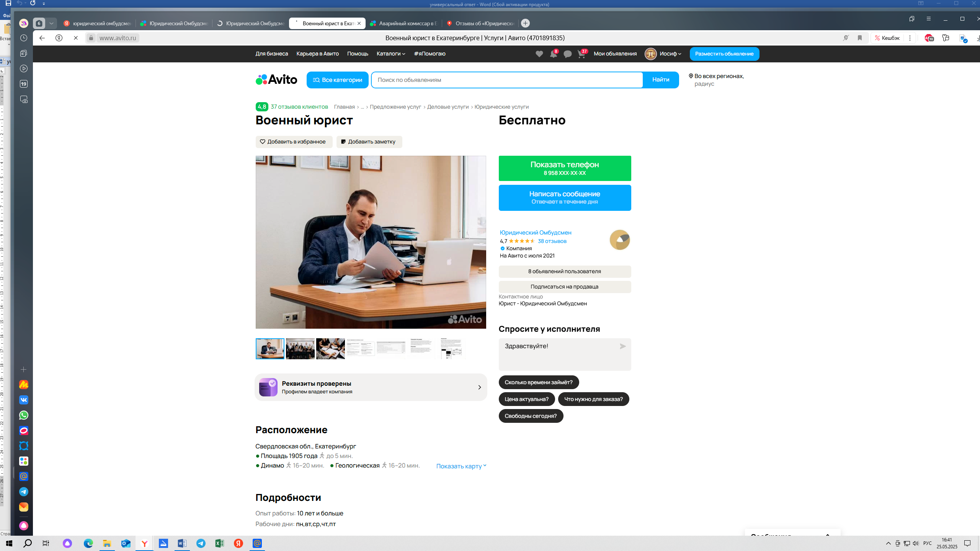Focus the Поиск по объявлениям search field

(507, 80)
